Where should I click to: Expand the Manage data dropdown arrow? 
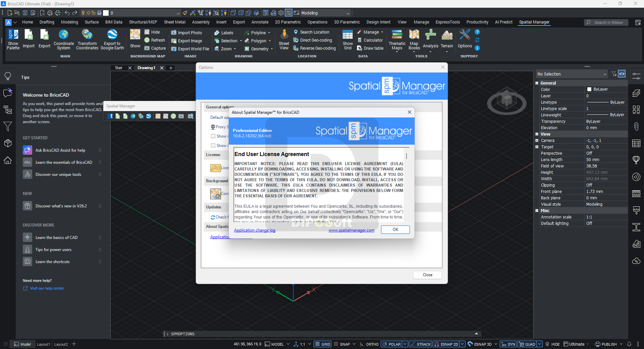[382, 32]
